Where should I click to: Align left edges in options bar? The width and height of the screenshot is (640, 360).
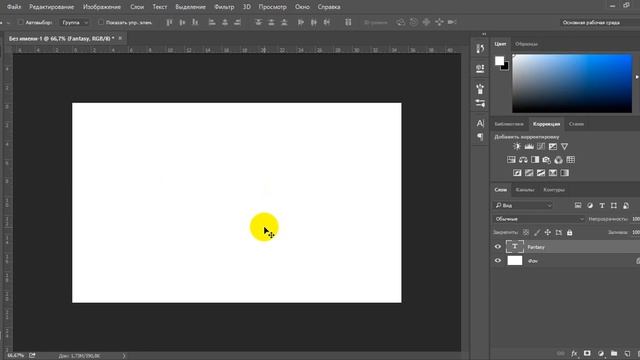tap(212, 22)
